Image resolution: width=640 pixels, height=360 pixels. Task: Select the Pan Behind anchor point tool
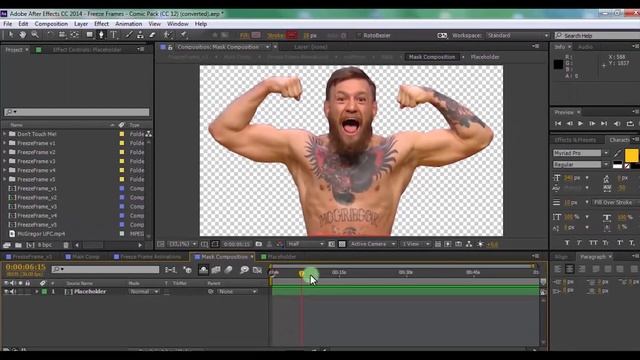(x=75, y=35)
